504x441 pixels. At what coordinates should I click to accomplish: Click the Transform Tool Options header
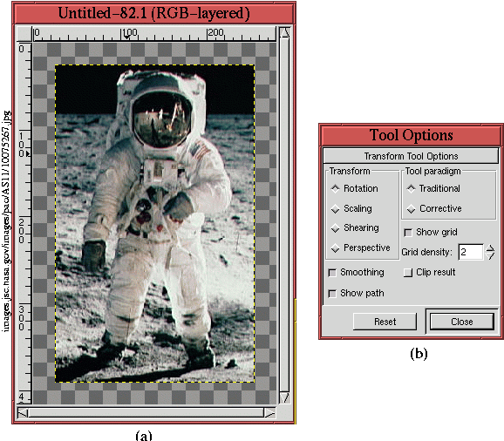[411, 156]
